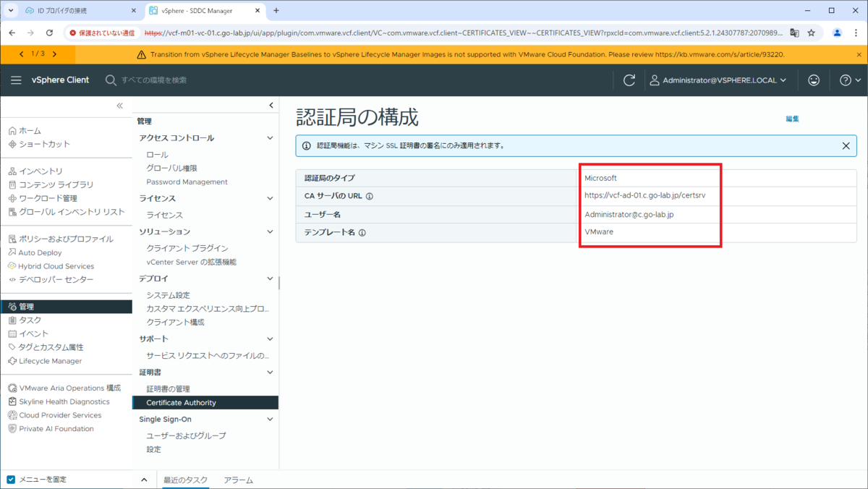Click the Lifecycle Manager icon

pos(12,361)
